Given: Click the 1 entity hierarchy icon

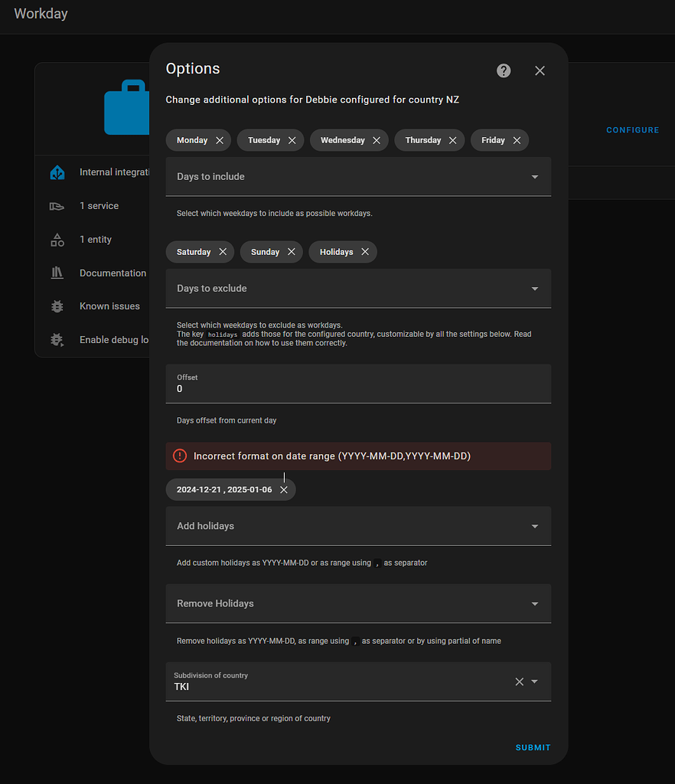Looking at the screenshot, I should pyautogui.click(x=57, y=240).
